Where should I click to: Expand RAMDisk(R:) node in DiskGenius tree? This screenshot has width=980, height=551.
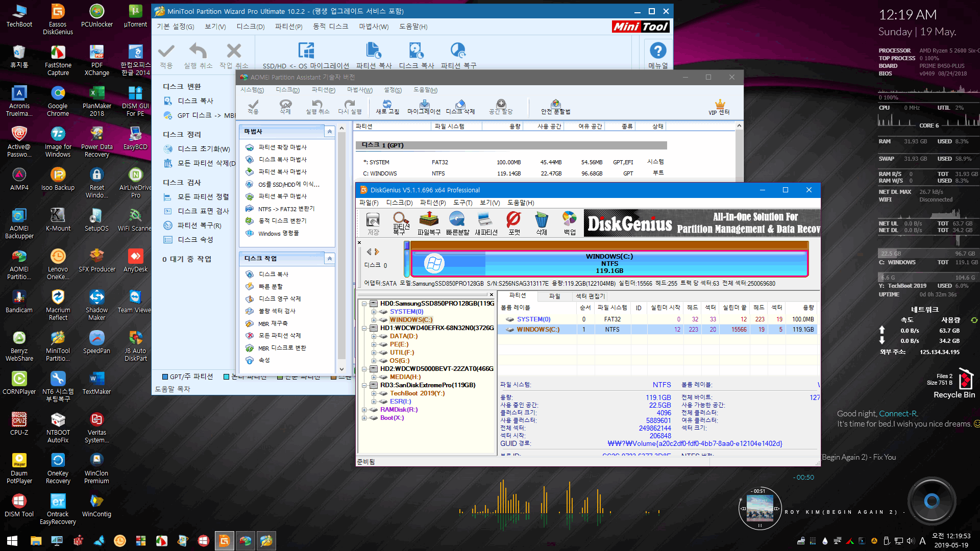364,410
